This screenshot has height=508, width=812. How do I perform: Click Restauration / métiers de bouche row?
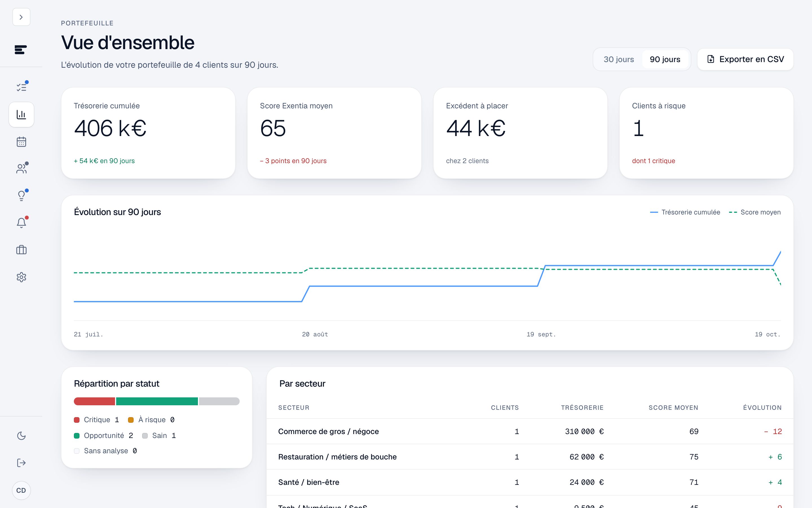click(530, 457)
